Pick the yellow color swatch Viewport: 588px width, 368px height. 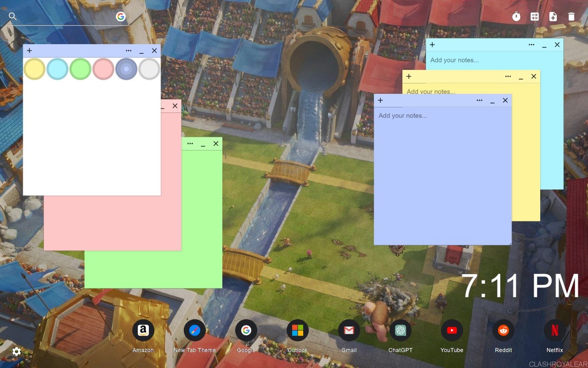point(34,69)
